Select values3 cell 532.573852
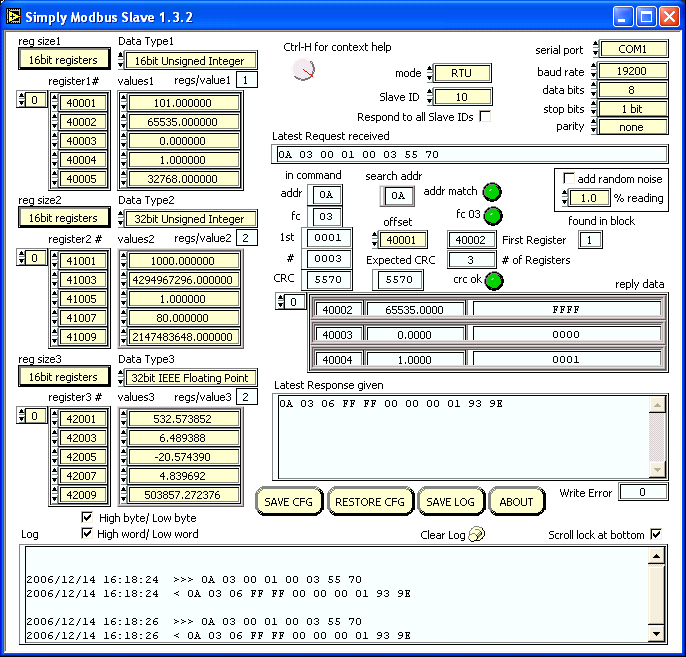Viewport: 686px width, 657px height. pos(184,419)
